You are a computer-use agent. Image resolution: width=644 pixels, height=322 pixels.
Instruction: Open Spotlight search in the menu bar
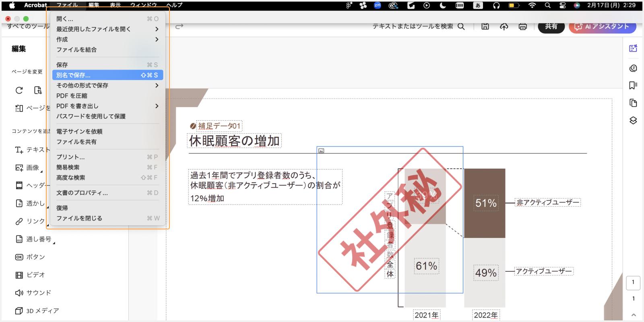pyautogui.click(x=547, y=5)
